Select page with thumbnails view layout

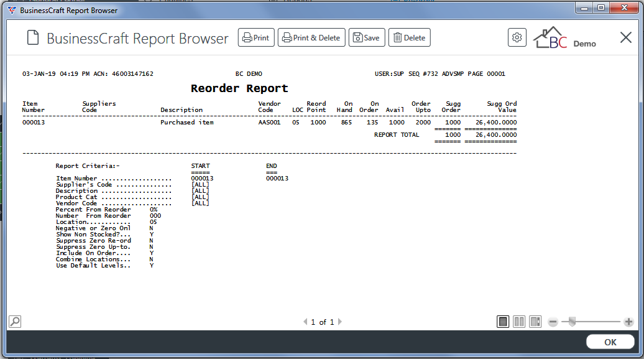pos(536,322)
